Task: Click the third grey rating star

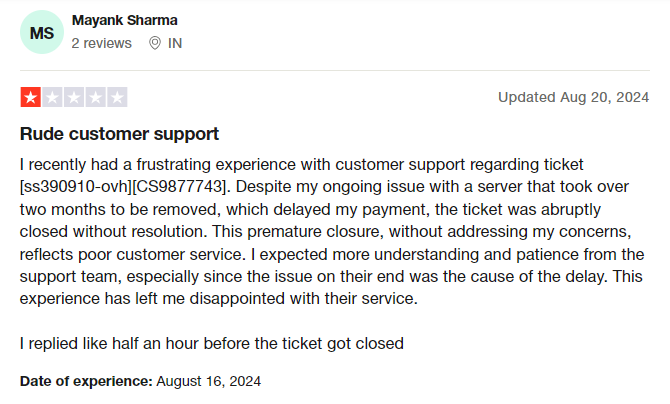Action: tap(74, 98)
